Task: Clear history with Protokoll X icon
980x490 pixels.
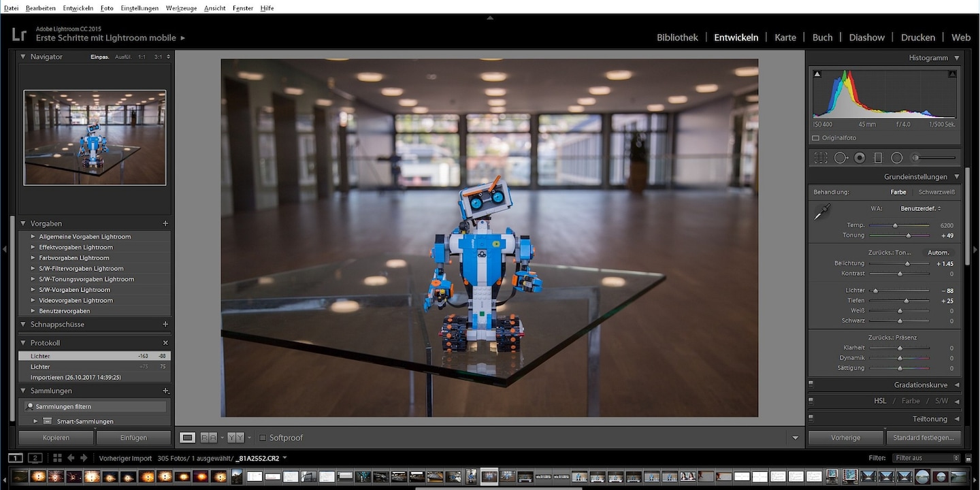Action: coord(165,343)
